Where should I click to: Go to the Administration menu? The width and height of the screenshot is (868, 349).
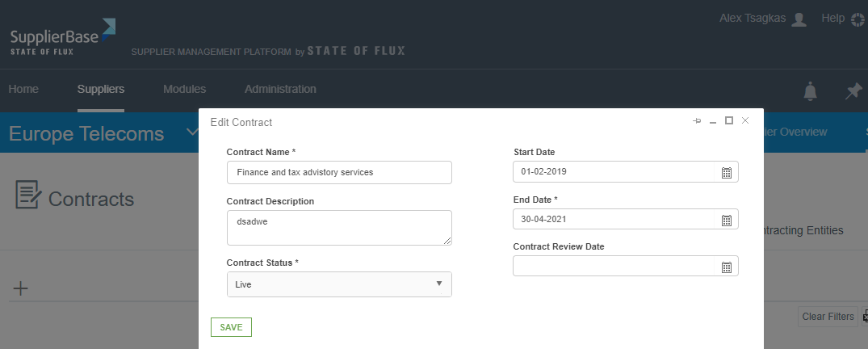[x=280, y=89]
